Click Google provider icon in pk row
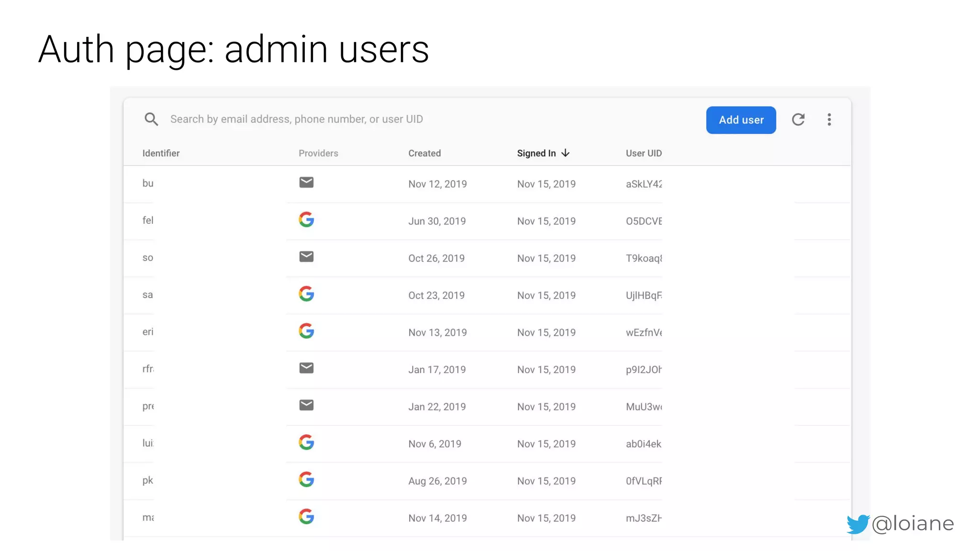This screenshot has width=980, height=551. point(306,479)
